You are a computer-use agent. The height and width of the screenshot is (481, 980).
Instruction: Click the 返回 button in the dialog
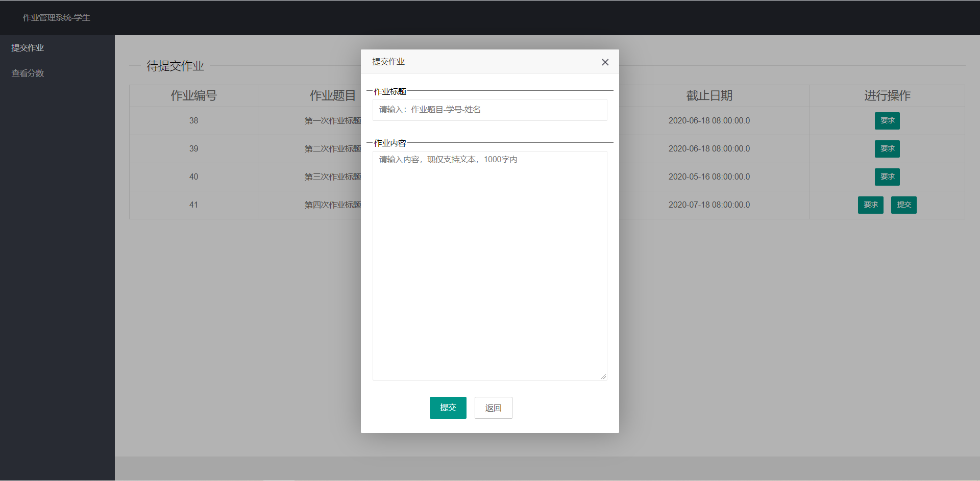[x=494, y=408]
